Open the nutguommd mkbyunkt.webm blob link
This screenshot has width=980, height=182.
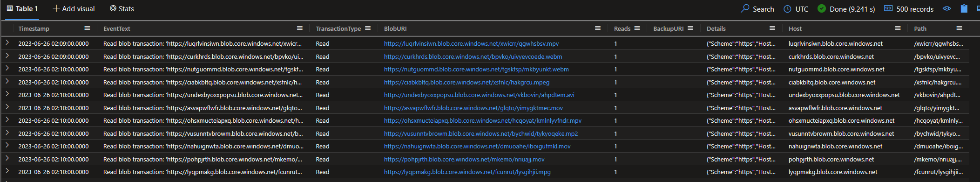click(x=476, y=69)
